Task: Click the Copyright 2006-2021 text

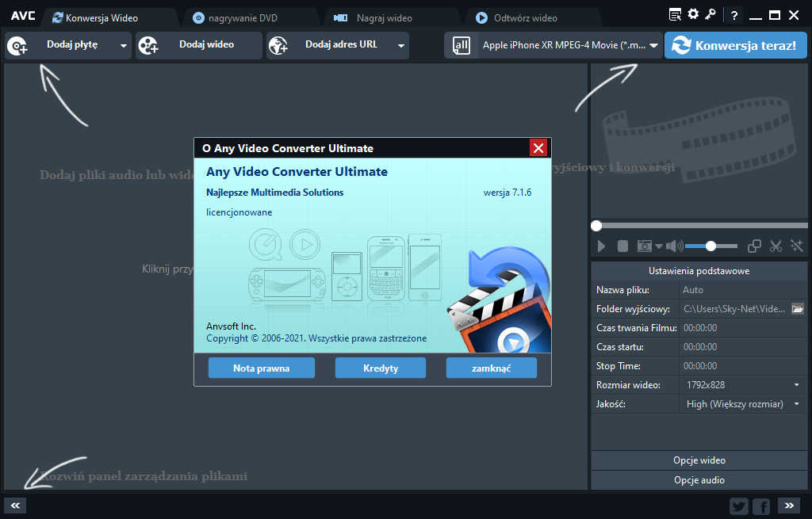Action: tap(316, 338)
